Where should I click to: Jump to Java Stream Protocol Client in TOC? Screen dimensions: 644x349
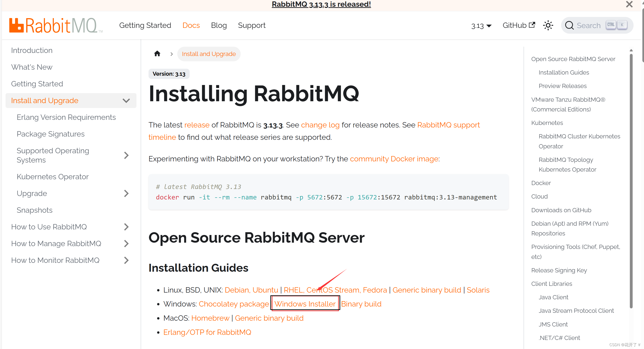tap(576, 311)
